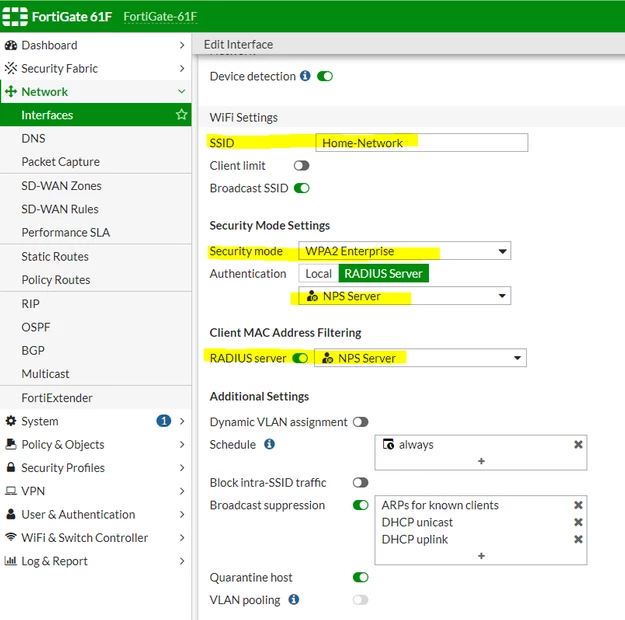The width and height of the screenshot is (625, 620).
Task: Click the Network cross-arrows icon
Action: [11, 91]
